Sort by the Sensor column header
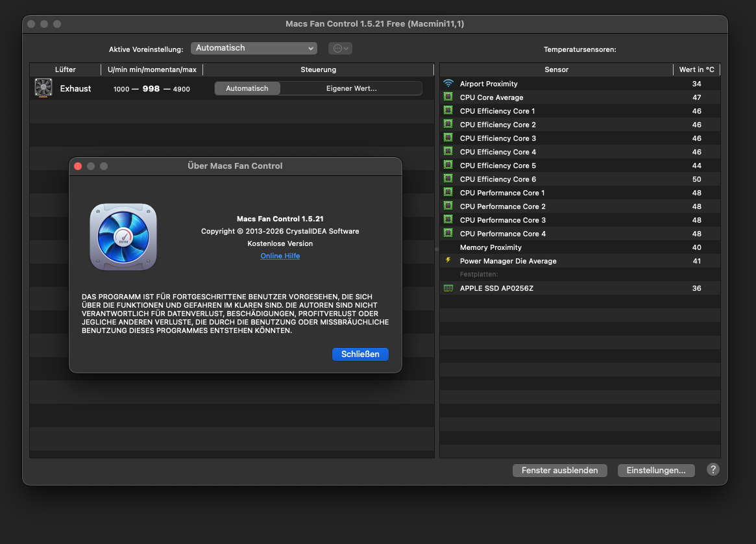Screen dimensions: 756x544 (x=556, y=69)
